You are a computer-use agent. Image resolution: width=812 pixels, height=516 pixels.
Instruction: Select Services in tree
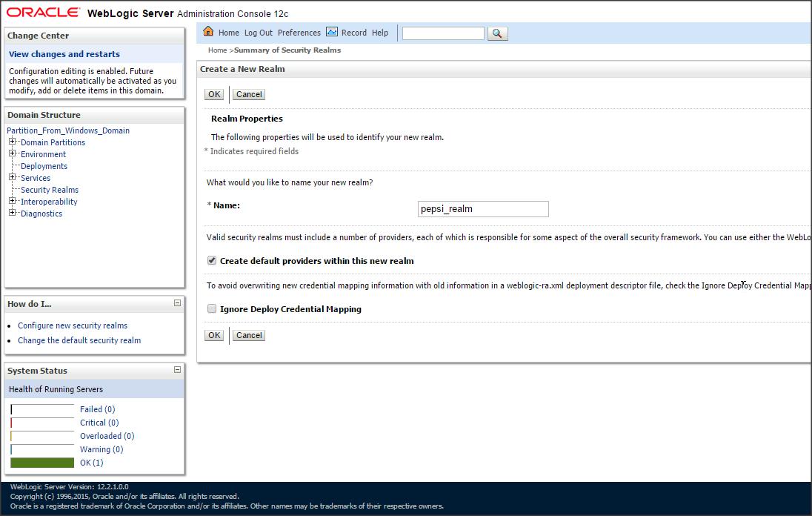click(x=36, y=178)
